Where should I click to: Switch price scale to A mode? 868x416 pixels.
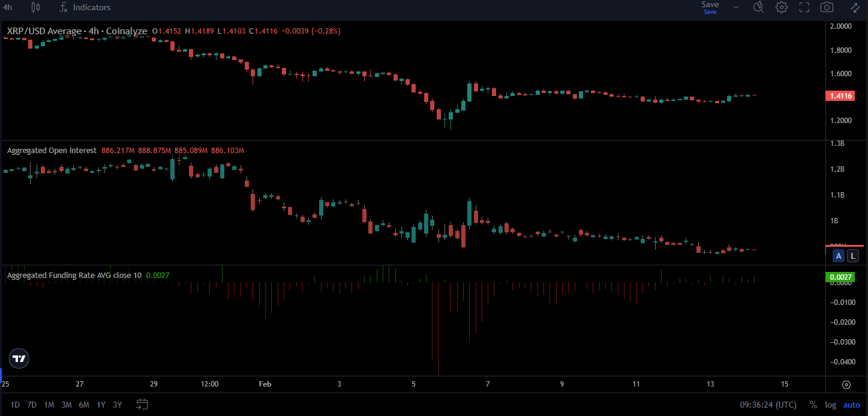pyautogui.click(x=838, y=256)
